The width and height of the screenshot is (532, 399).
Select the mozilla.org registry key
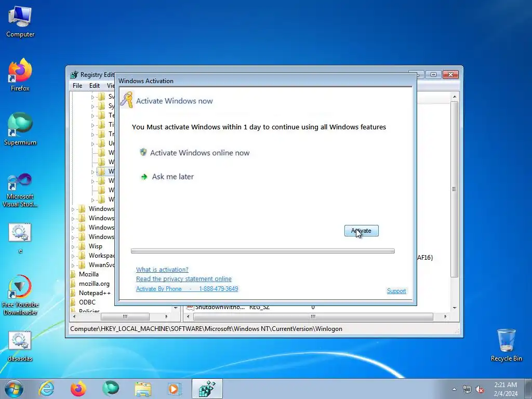point(94,283)
